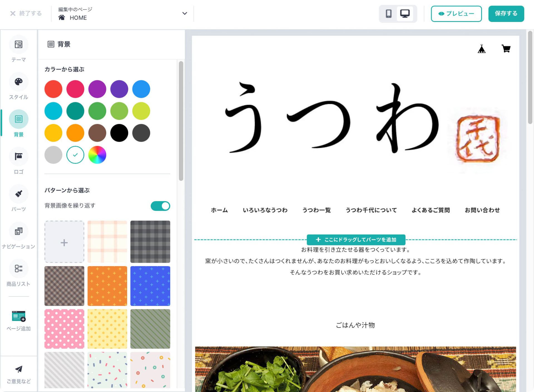
Task: Choose the gray diagonal stripe pattern
Action: point(64,370)
